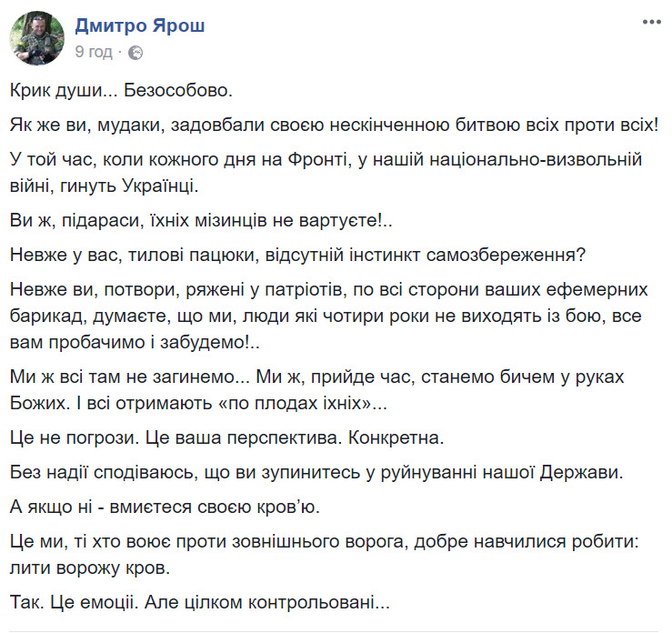Click the paragraph starting 'Як же ви'
The height and width of the screenshot is (633, 672).
(x=334, y=126)
